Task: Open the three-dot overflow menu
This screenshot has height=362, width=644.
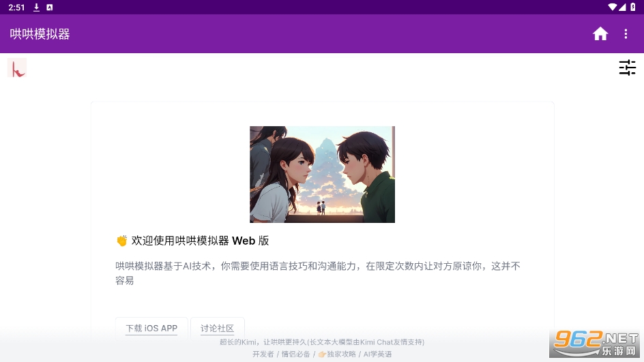Action: [626, 34]
